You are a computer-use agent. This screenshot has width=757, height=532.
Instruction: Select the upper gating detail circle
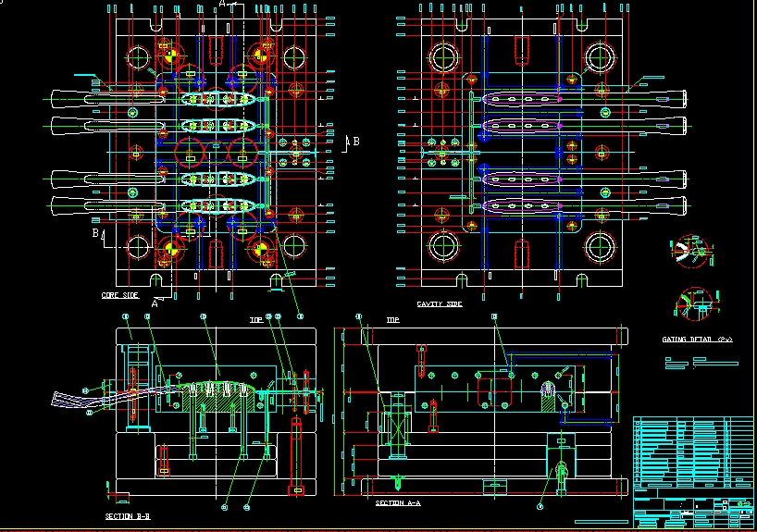pyautogui.click(x=690, y=249)
